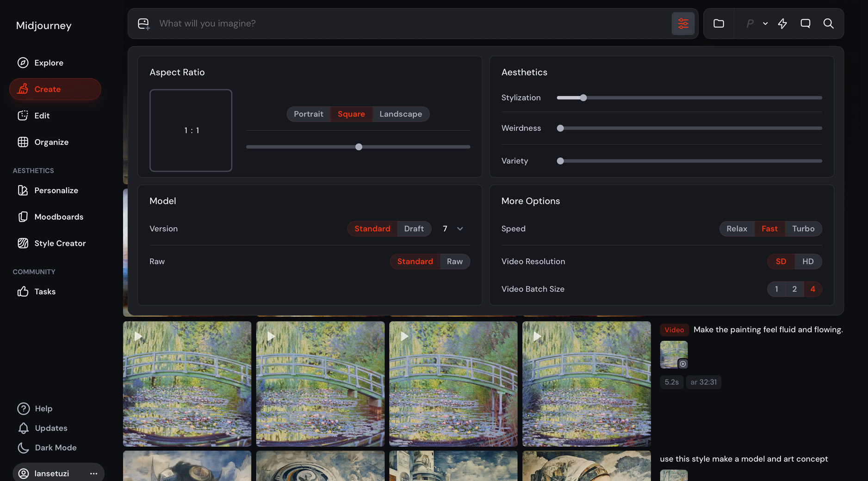The image size is (868, 481).
Task: Toggle Dark Mode
Action: point(47,448)
